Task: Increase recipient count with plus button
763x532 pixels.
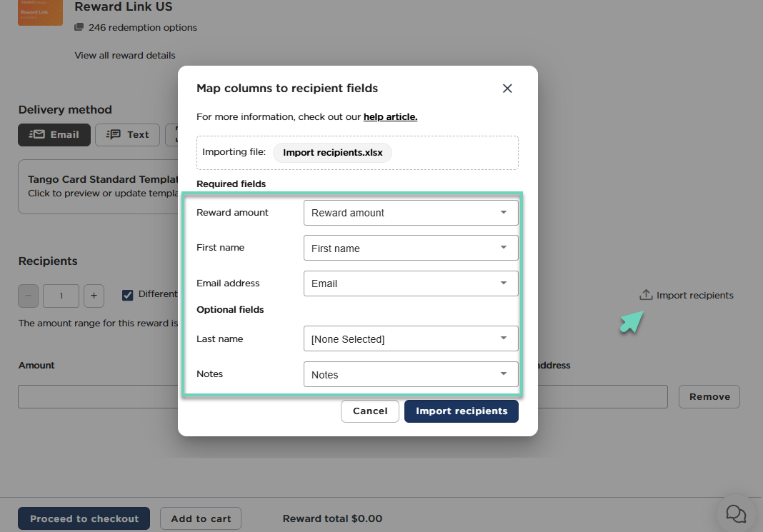Action: click(94, 296)
